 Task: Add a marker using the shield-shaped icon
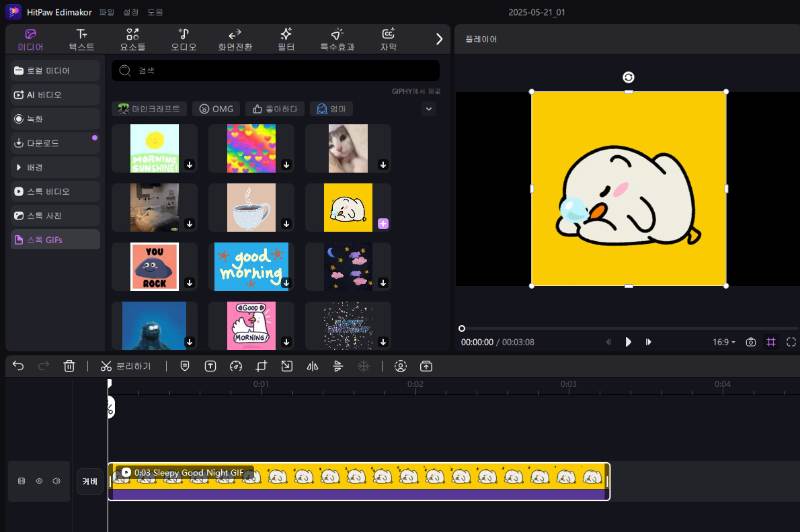(x=185, y=366)
